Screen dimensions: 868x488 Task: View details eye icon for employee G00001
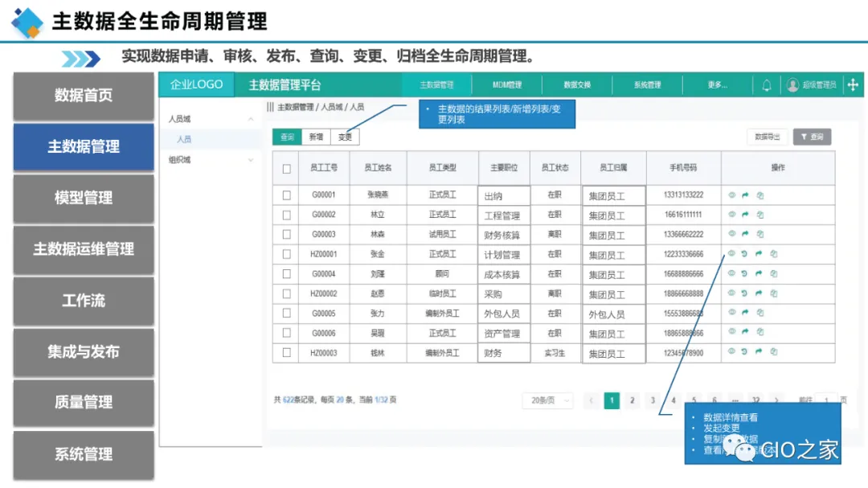coord(732,195)
